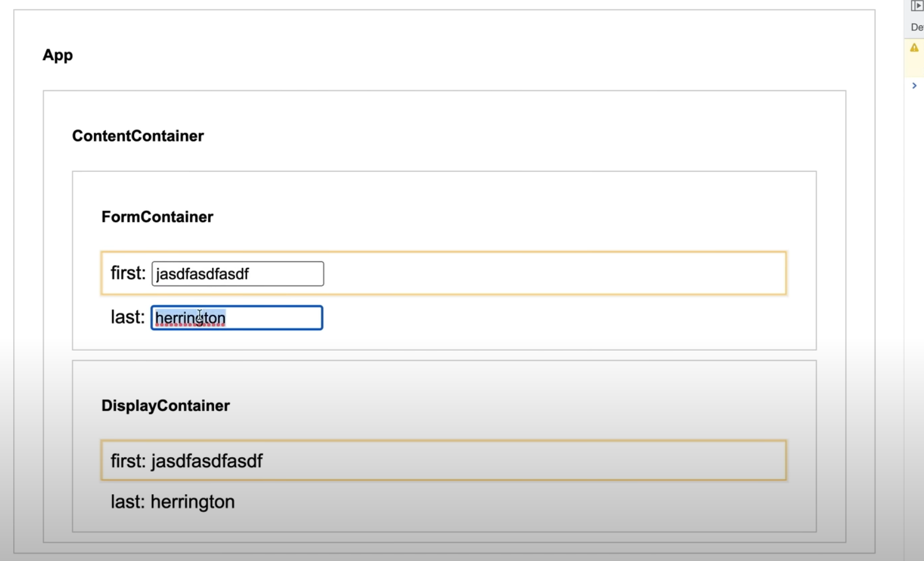
Task: Click the text last: herrington in DisplayContainer
Action: 172,501
